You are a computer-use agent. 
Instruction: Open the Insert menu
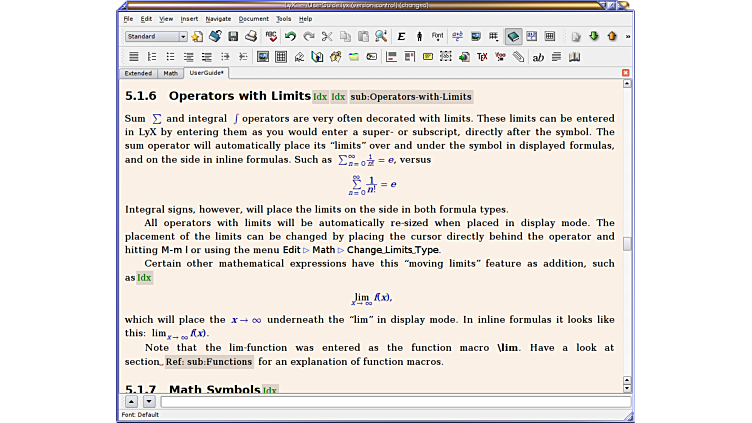[x=189, y=18]
